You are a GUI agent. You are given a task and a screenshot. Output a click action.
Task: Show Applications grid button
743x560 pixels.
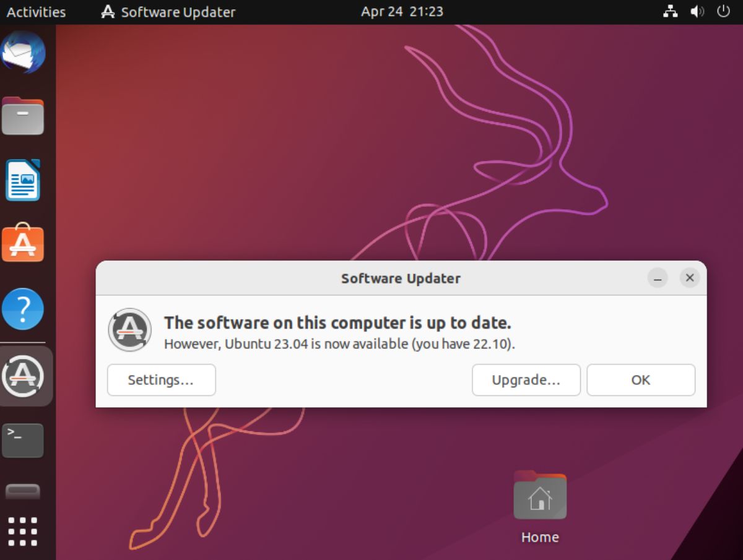coord(23,532)
